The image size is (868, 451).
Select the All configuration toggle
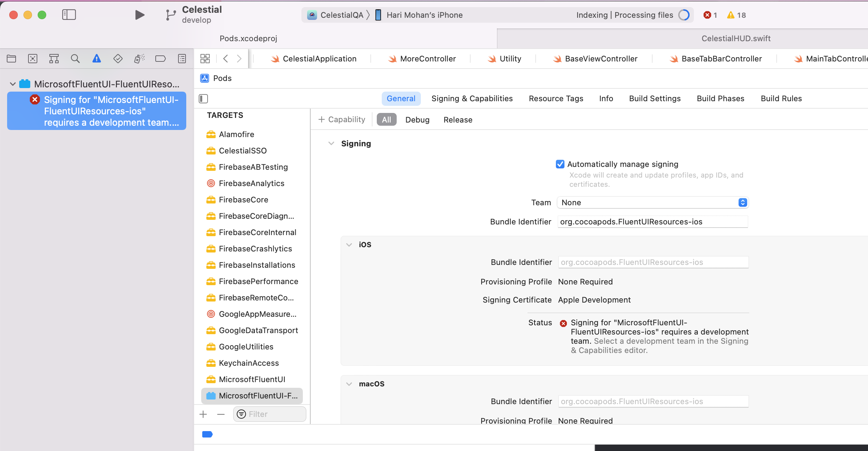coord(386,120)
